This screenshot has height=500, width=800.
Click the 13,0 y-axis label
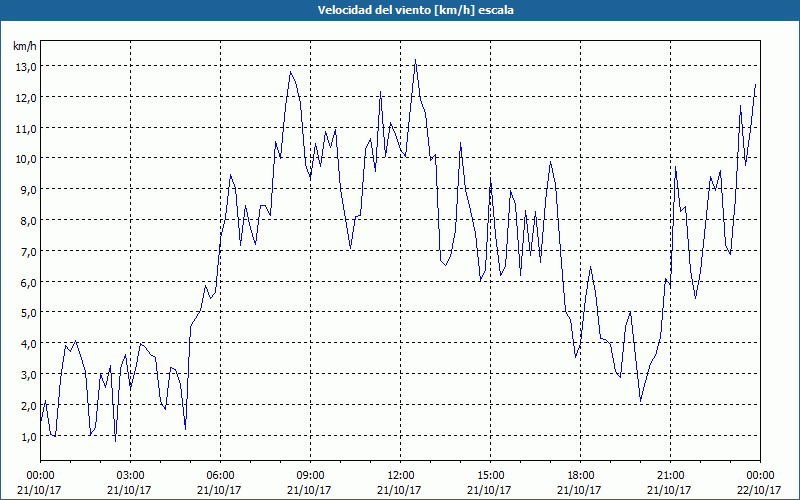[x=25, y=67]
